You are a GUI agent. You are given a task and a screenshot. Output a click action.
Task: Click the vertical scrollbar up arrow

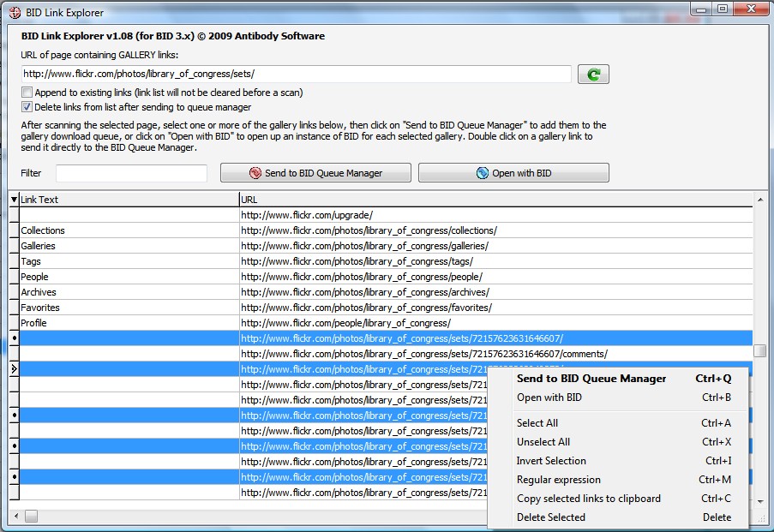[x=760, y=200]
